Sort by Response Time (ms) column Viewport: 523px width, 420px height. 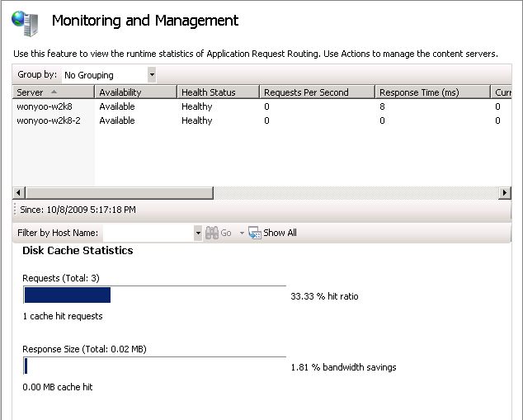(433, 92)
